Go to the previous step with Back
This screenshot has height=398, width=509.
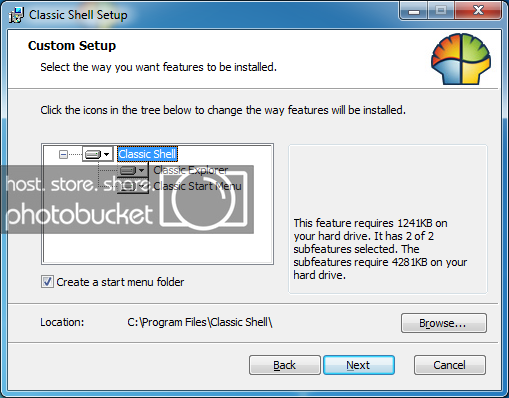[285, 365]
